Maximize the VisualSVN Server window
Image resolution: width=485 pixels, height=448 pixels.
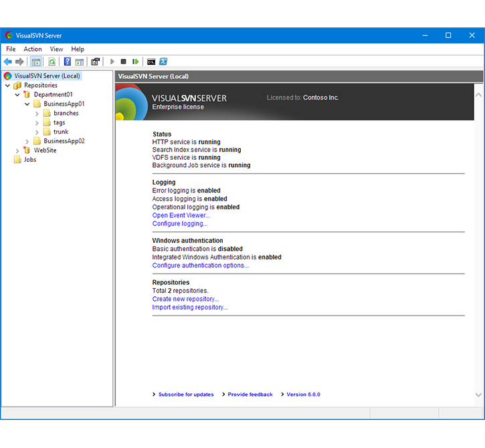[x=448, y=35]
